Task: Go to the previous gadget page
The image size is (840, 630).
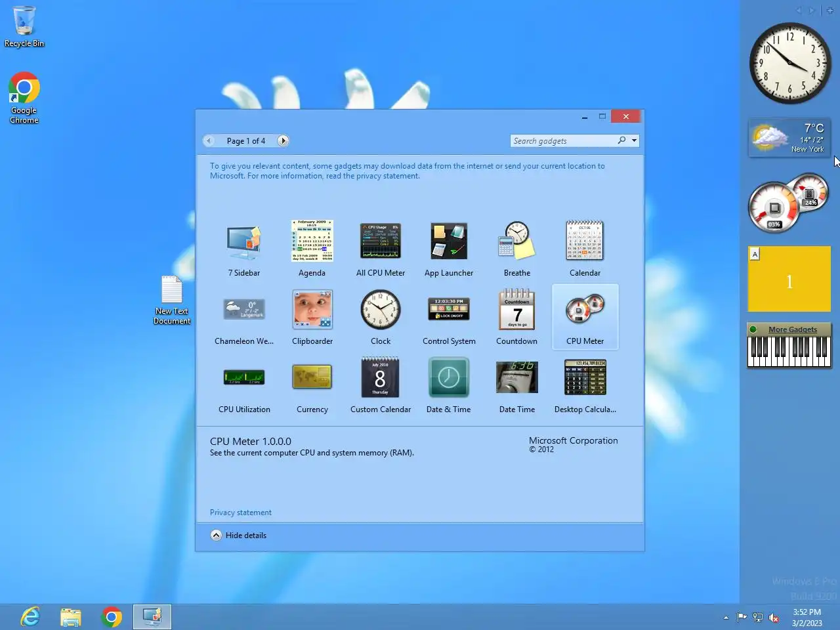Action: tap(209, 140)
